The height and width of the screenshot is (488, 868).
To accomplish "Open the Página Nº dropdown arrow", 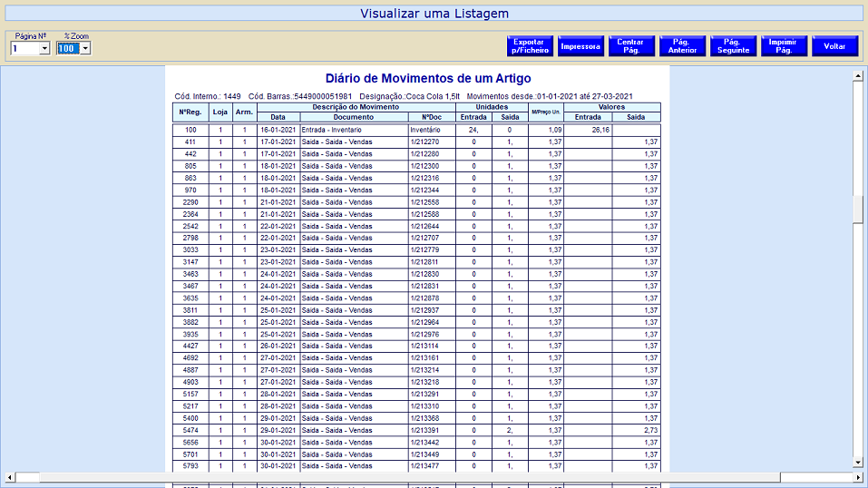I will tap(44, 49).
